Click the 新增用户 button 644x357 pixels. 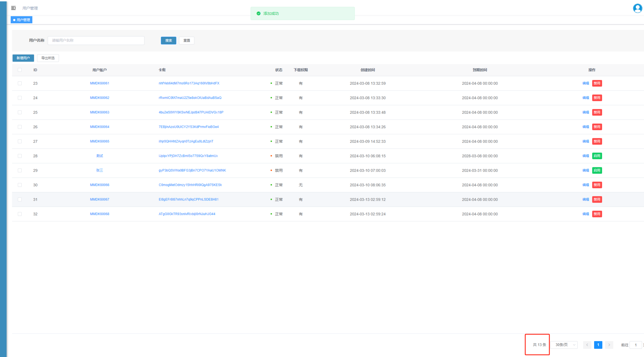click(23, 58)
